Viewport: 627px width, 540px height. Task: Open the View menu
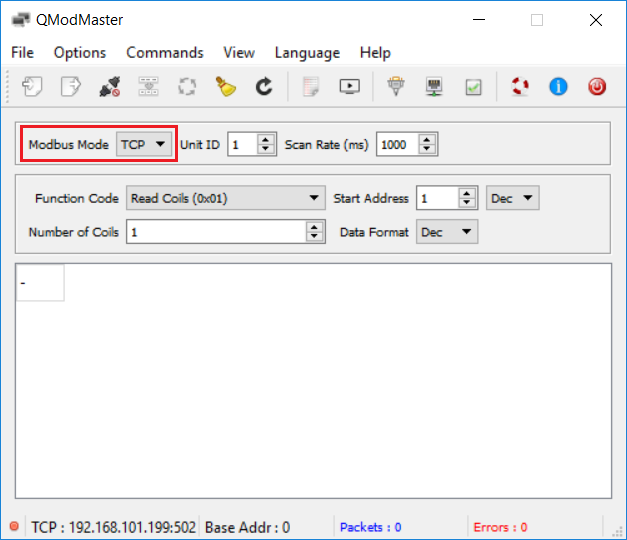239,52
